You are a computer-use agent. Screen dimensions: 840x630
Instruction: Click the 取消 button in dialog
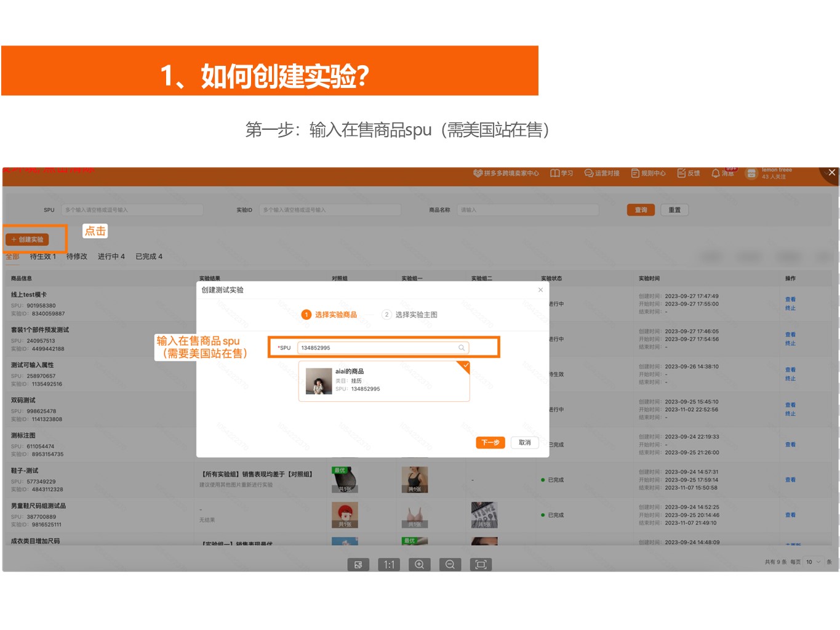click(524, 442)
